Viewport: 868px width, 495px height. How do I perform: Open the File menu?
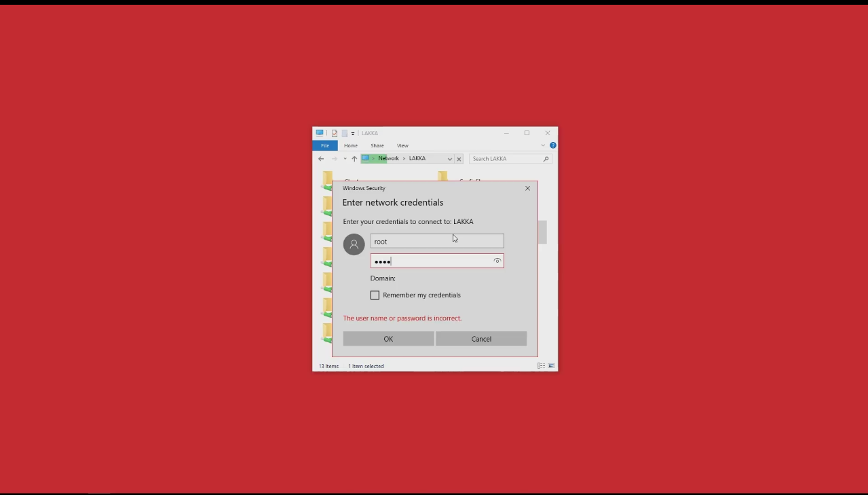pos(324,145)
